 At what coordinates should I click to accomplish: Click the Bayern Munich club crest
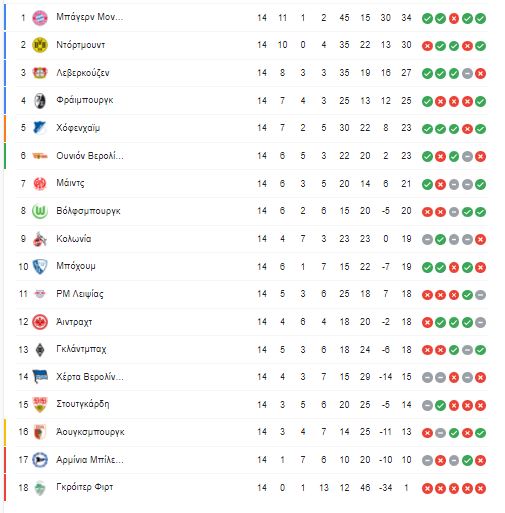40,18
